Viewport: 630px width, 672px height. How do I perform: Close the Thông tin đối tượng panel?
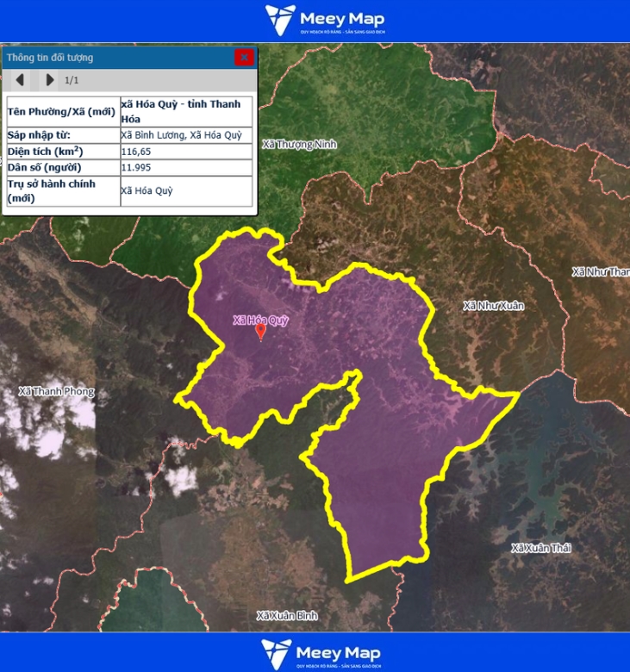point(244,58)
